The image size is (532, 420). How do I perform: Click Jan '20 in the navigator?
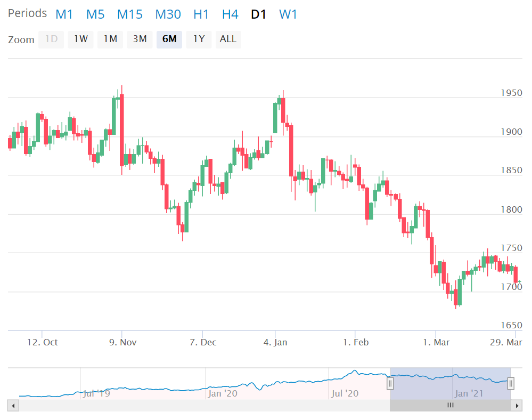pyautogui.click(x=223, y=393)
